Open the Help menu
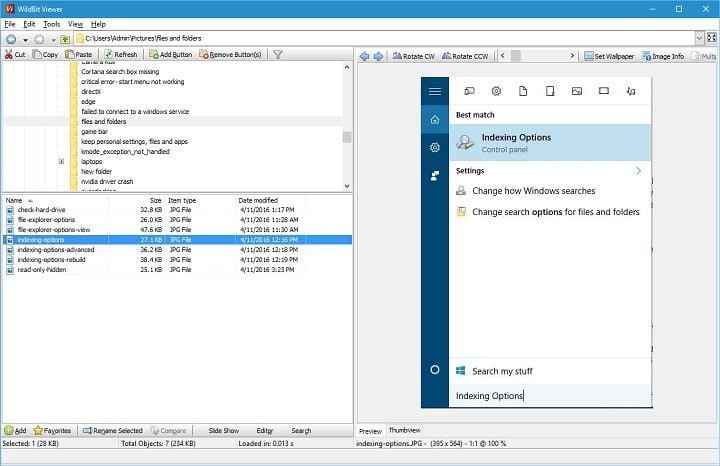Image resolution: width=720 pixels, height=466 pixels. pos(98,24)
